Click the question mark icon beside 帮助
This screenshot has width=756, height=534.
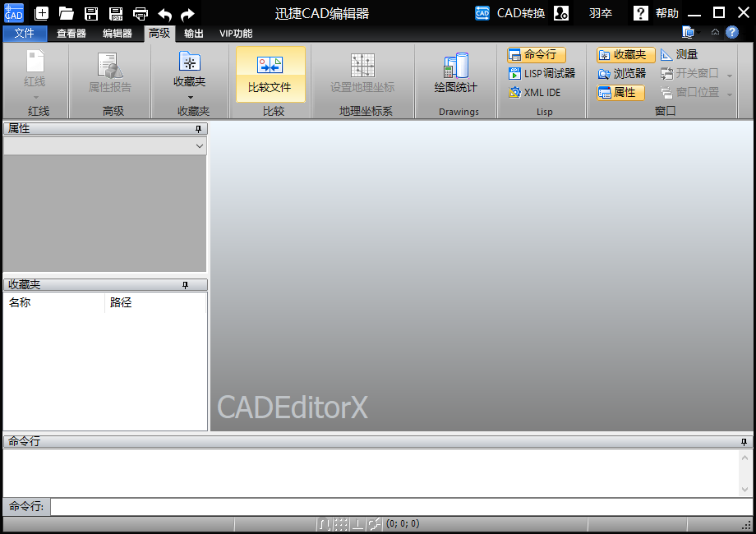pos(640,13)
